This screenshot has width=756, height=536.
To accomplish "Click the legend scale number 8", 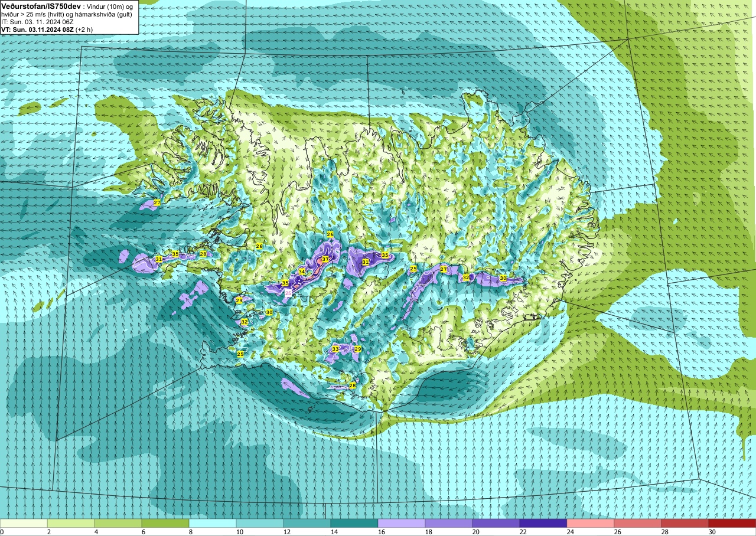I will pyautogui.click(x=191, y=532).
